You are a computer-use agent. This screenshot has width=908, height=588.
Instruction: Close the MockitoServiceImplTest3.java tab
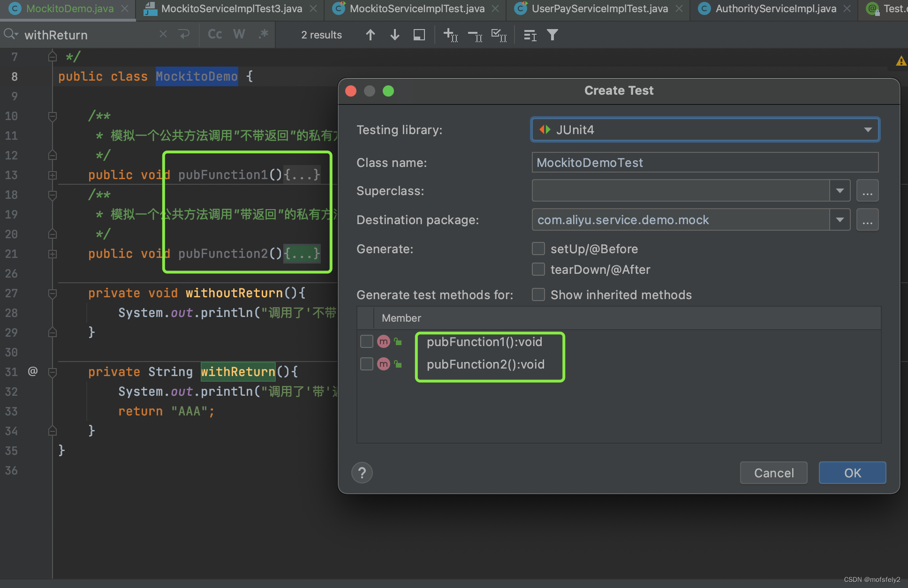coord(313,8)
